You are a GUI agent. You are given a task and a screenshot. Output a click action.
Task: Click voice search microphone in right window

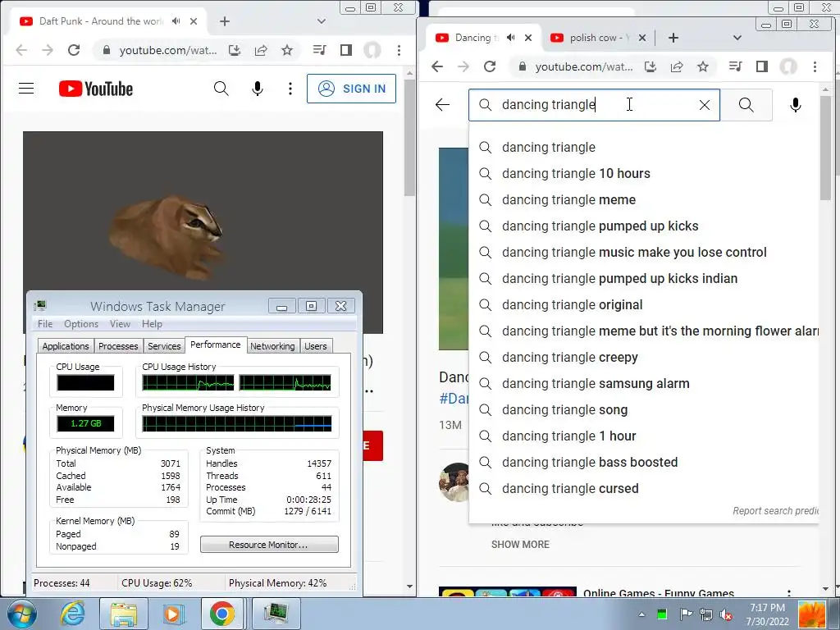click(x=796, y=105)
